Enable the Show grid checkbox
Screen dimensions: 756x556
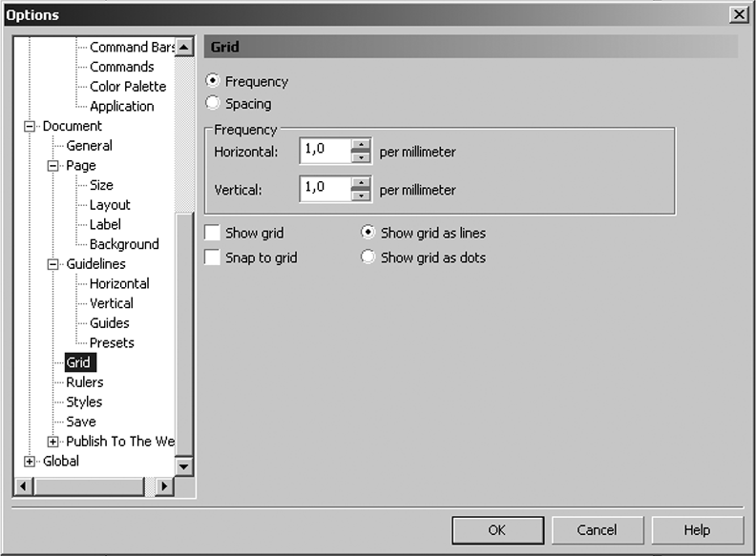(212, 233)
